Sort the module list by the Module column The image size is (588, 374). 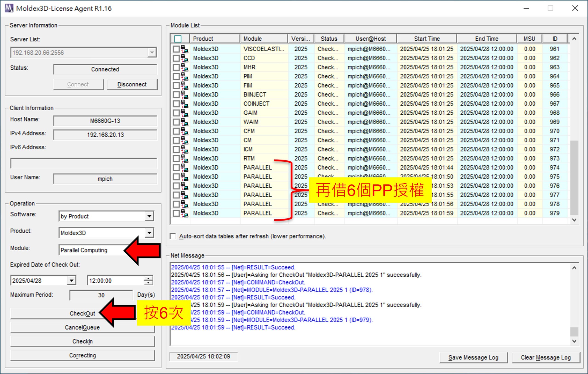[x=264, y=39]
